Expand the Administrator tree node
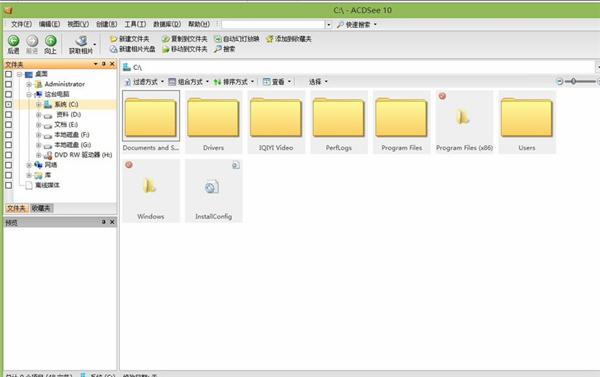 point(29,84)
